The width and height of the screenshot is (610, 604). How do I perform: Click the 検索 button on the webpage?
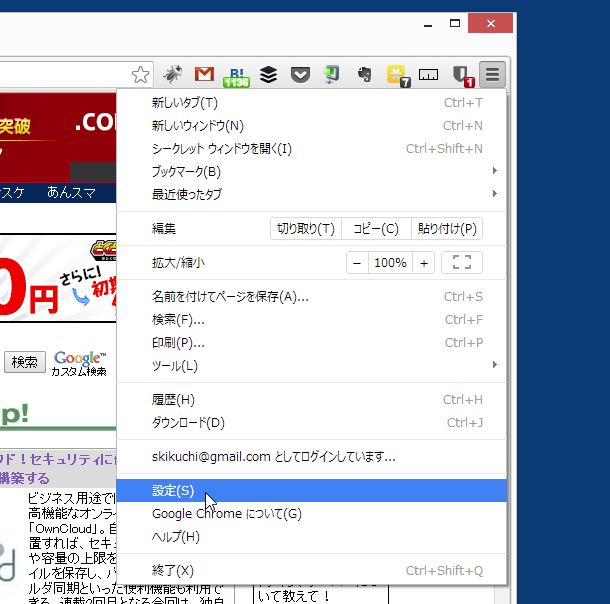click(x=25, y=362)
